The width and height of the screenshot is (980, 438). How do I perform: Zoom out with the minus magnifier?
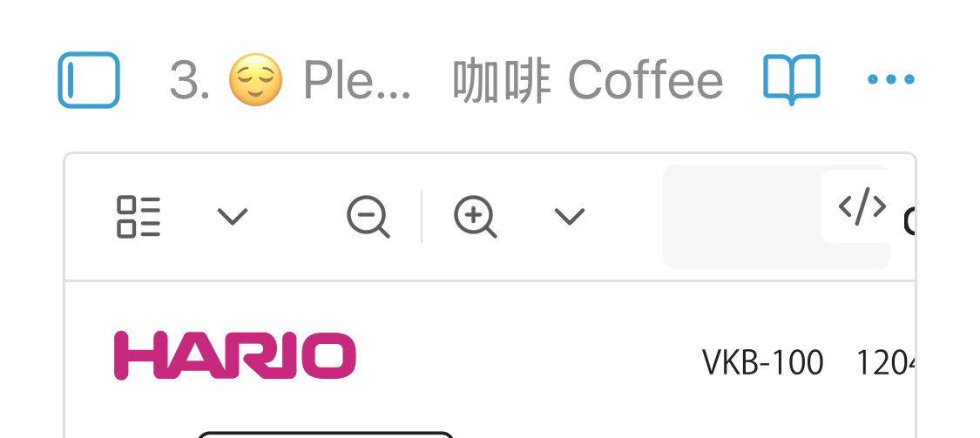click(368, 217)
